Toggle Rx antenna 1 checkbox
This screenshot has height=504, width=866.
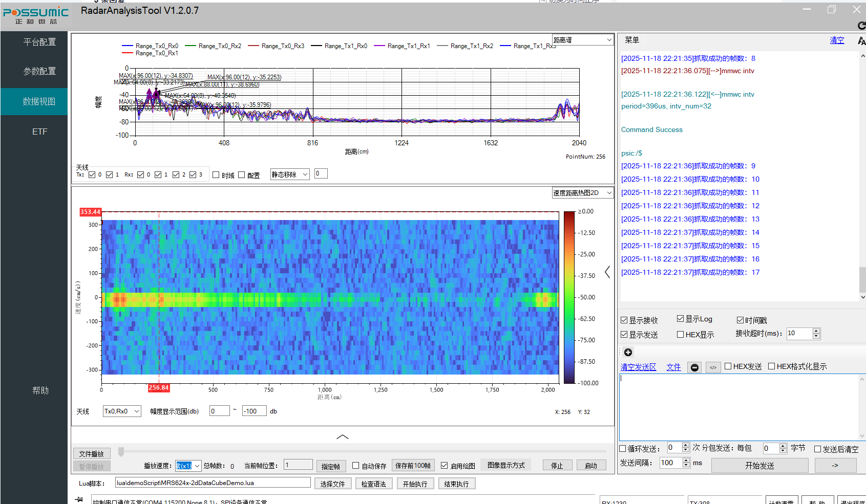tap(158, 174)
